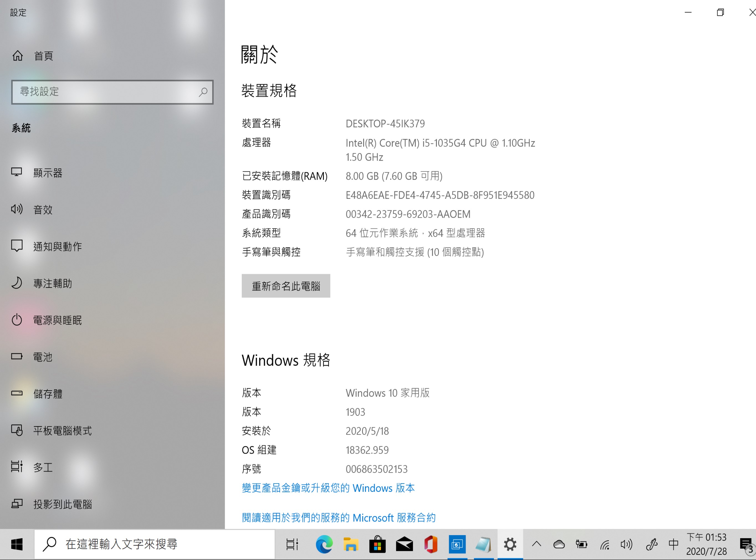Click product ID 00342-23759-69203-AAOEM

click(x=408, y=214)
